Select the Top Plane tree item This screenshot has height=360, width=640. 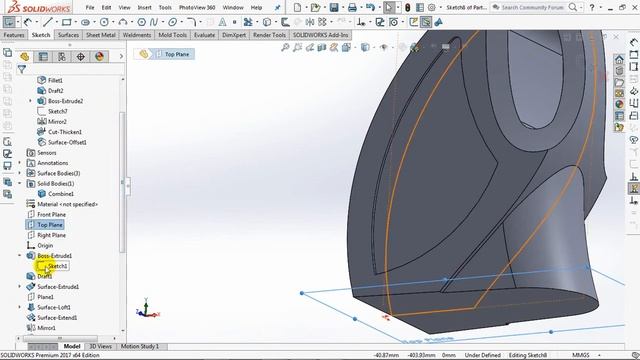[x=45, y=224]
